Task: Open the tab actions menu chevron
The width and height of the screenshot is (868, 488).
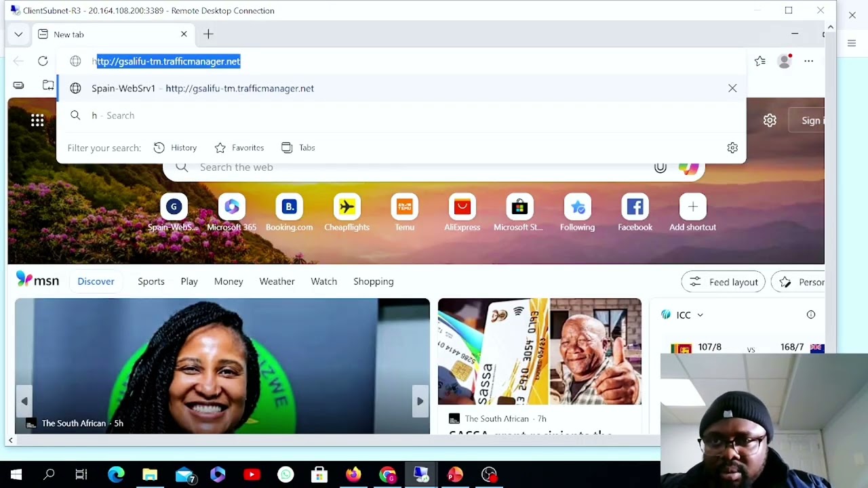Action: point(18,34)
